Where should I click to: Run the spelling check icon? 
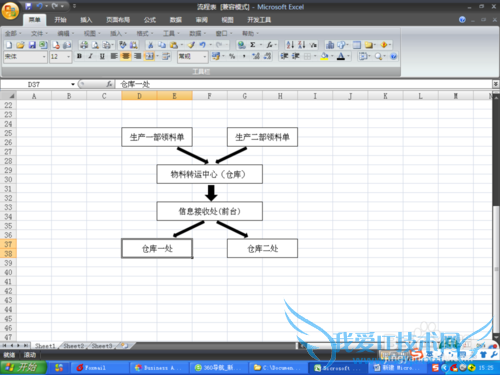pyautogui.click(x=123, y=45)
